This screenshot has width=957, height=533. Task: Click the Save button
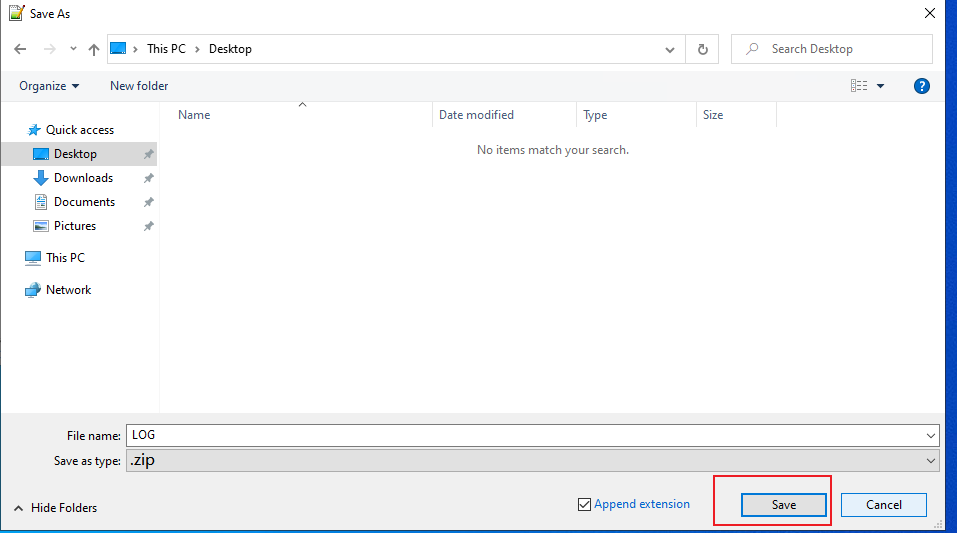784,505
